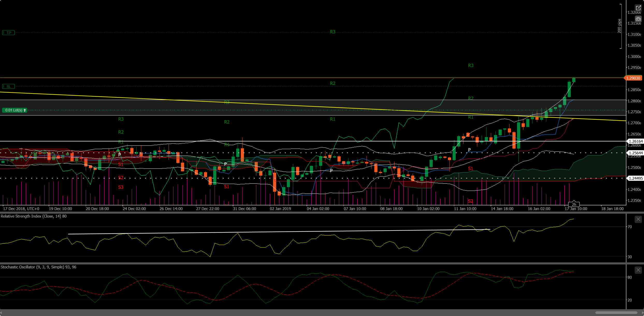Screen dimensions: 644x316
Task: Click the orange 1.29030 current price tag
Action: coord(633,78)
